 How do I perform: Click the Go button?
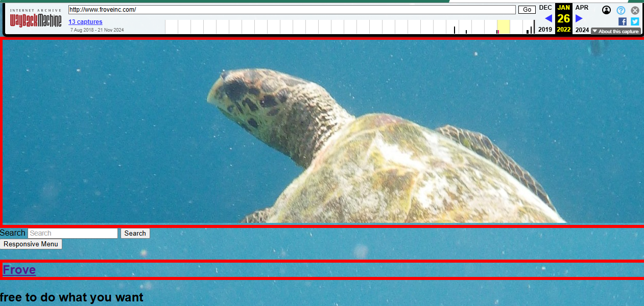[527, 10]
